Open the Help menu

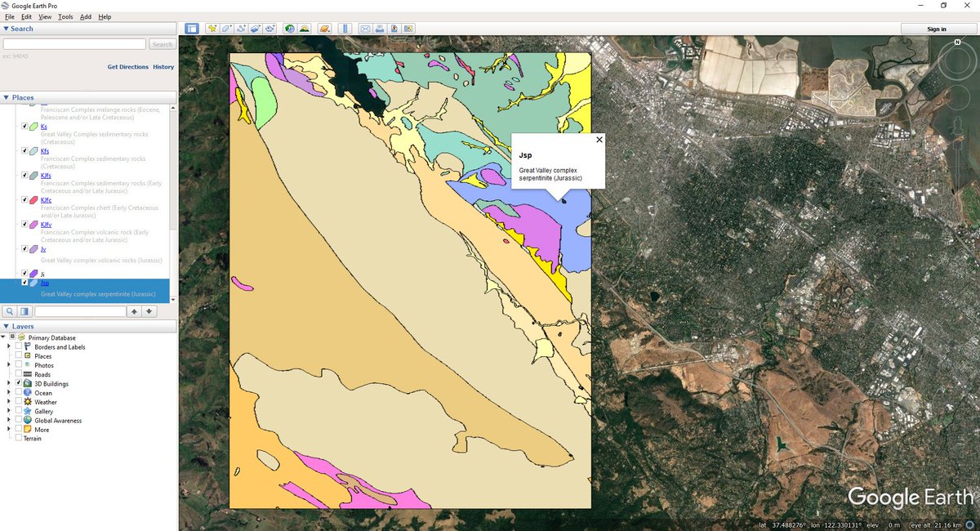coord(105,16)
